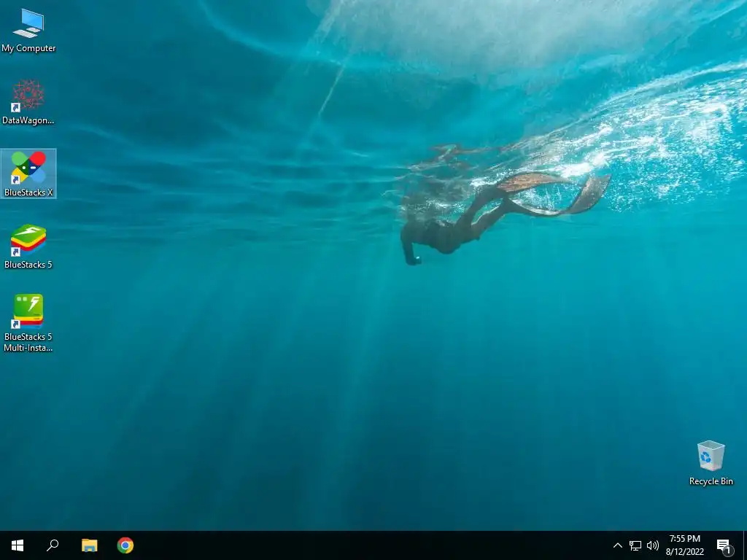Open the clock showing 7:55 PM
This screenshot has width=747, height=560.
pyautogui.click(x=684, y=545)
